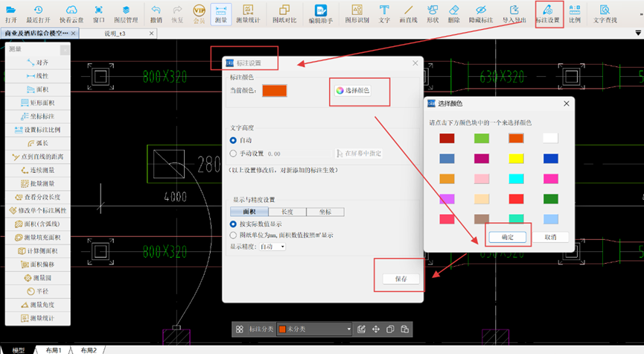Expand the document tab list arrow
Image resolution: width=644 pixels, height=354 pixels.
[x=638, y=34]
